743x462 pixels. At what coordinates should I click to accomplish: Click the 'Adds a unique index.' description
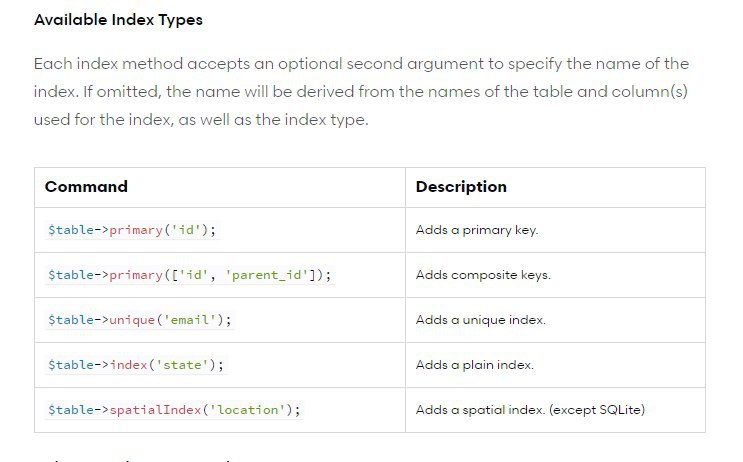[480, 320]
